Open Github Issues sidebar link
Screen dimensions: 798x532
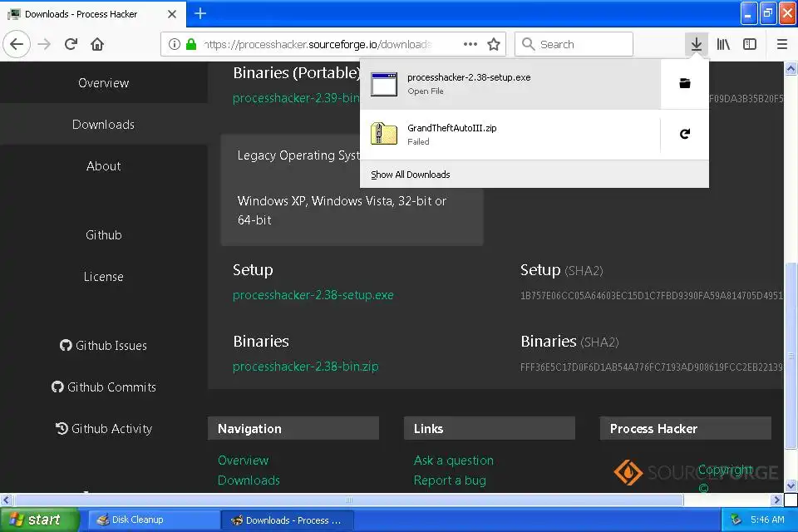[103, 346]
